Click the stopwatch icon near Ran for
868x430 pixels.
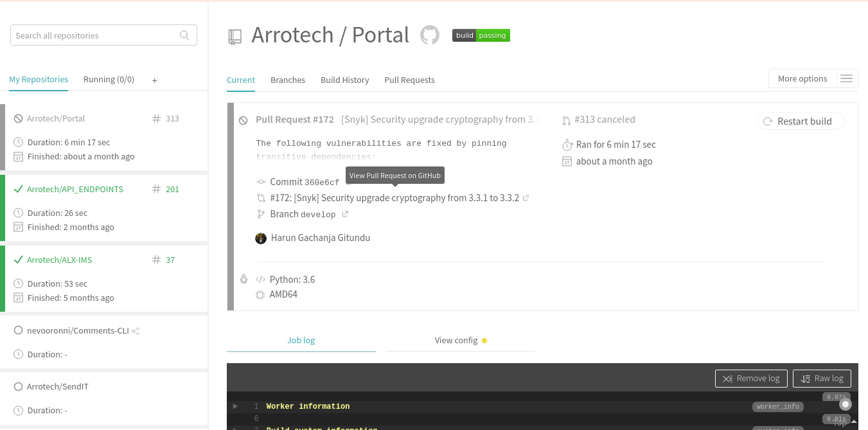[567, 145]
